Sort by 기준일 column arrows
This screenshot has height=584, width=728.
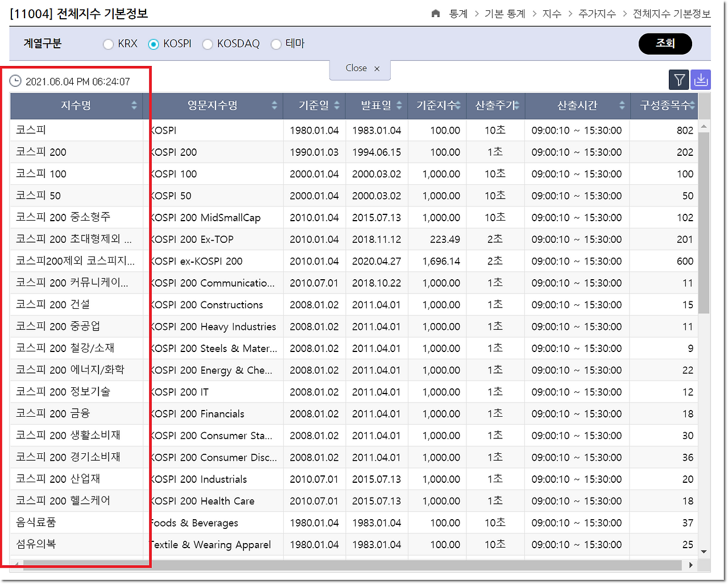point(337,105)
